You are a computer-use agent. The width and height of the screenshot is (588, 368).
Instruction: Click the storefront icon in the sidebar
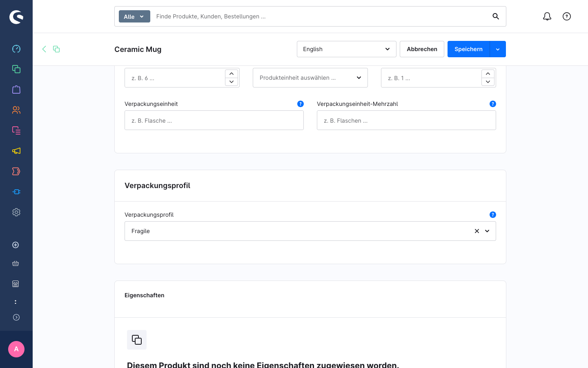tap(16, 284)
